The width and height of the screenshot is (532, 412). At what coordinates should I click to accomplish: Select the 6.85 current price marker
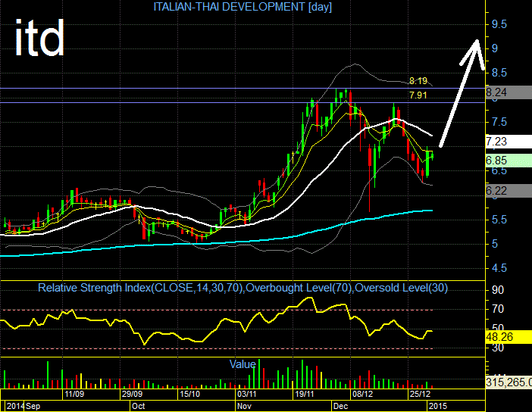pos(509,161)
